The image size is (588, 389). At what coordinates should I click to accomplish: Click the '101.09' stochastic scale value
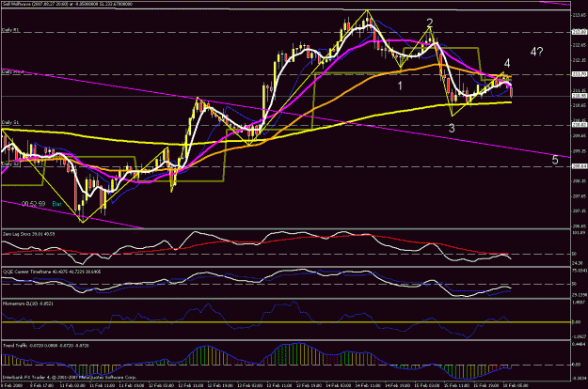(x=579, y=233)
